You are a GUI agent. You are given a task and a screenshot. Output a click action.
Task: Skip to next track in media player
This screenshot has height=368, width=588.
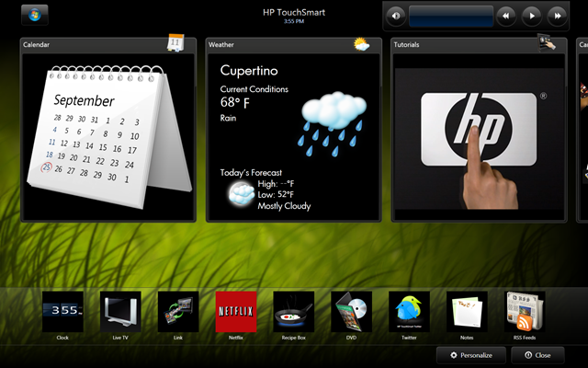pos(558,17)
